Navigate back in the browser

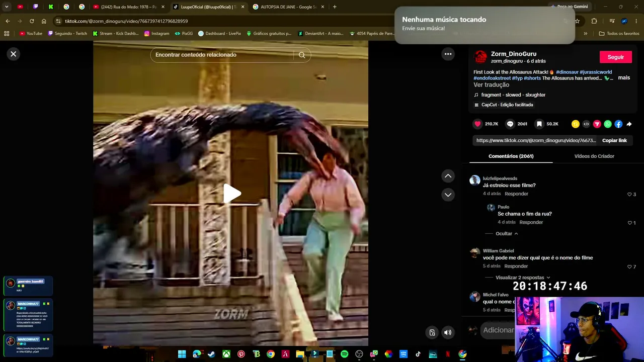(8, 21)
